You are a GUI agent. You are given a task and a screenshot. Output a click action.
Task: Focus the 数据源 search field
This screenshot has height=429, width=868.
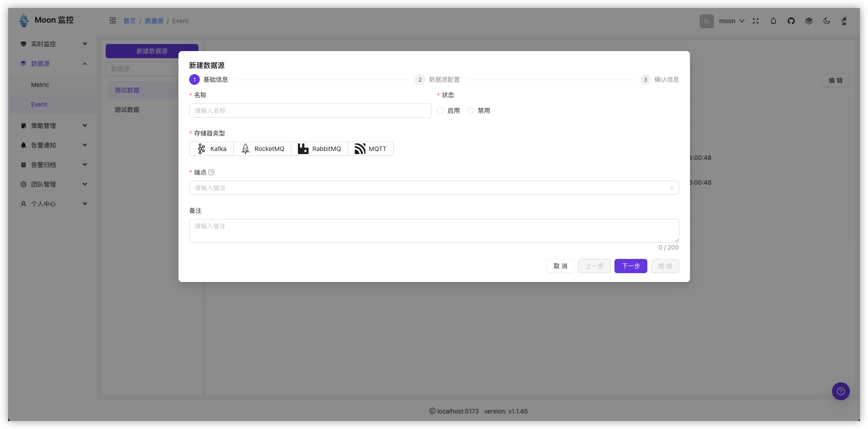[x=142, y=69]
